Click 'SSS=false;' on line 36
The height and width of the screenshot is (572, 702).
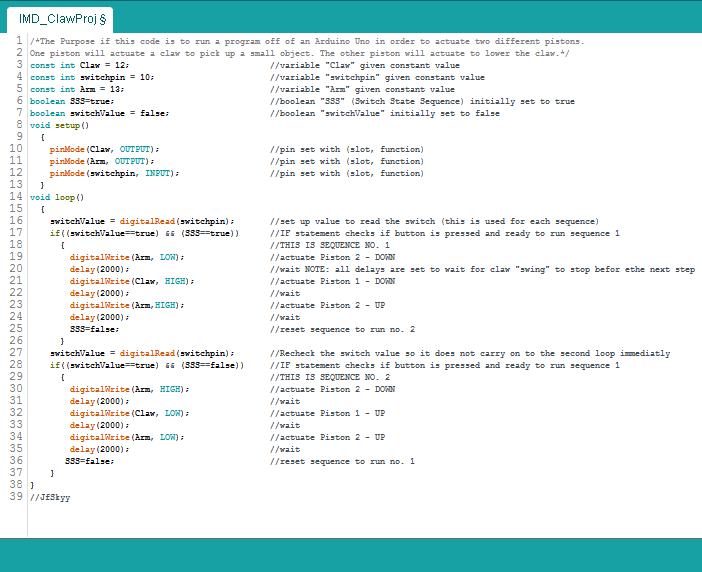pos(90,462)
